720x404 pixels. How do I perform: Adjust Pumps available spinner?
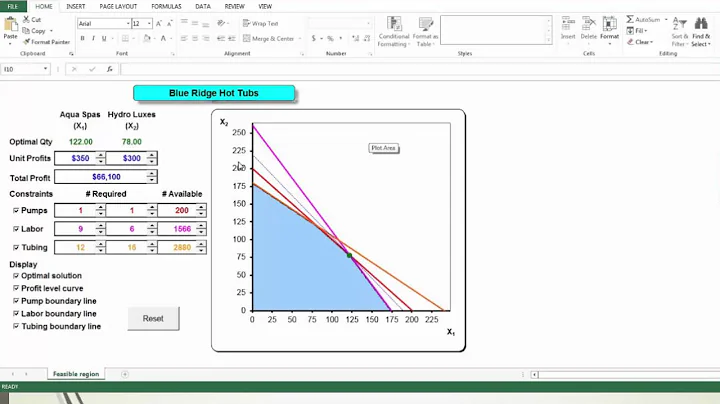coord(201,210)
